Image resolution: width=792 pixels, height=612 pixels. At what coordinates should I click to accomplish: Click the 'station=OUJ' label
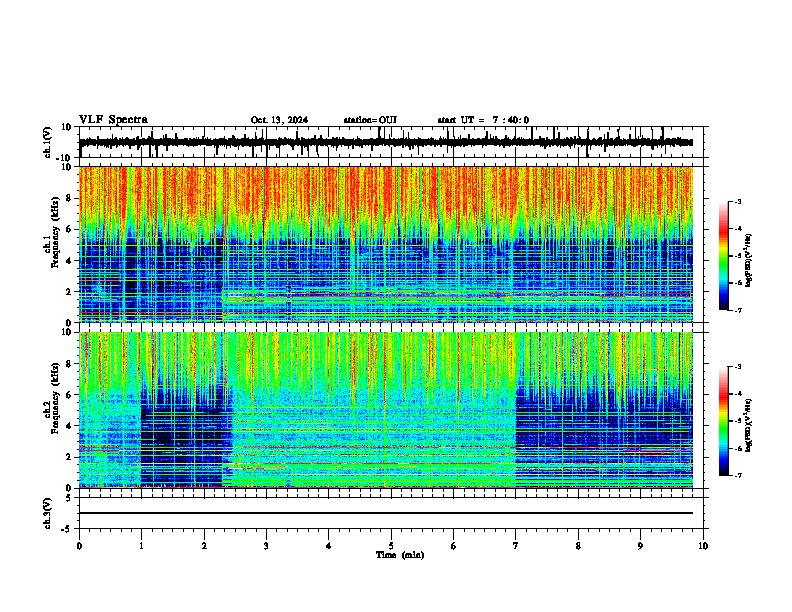[370, 120]
